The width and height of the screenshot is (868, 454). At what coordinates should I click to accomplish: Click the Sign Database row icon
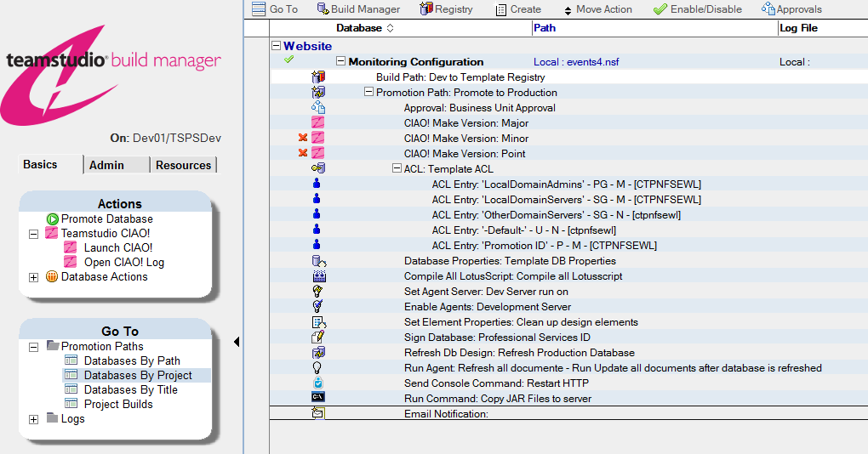pyautogui.click(x=317, y=337)
